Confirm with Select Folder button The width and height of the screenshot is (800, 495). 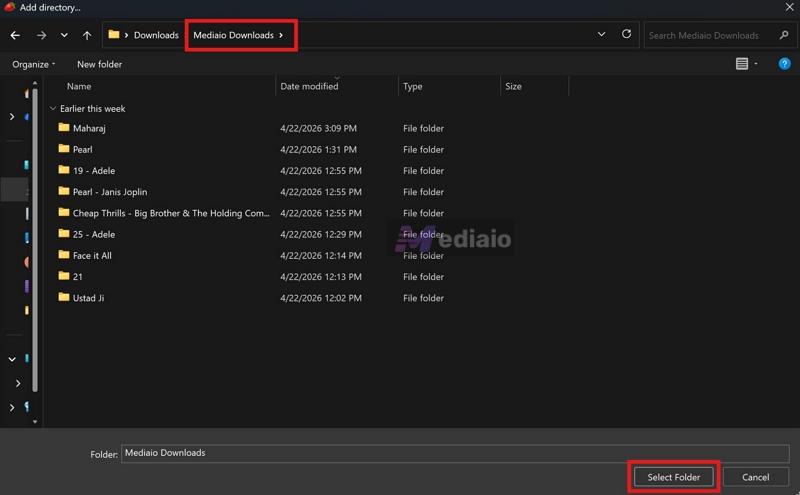click(673, 477)
